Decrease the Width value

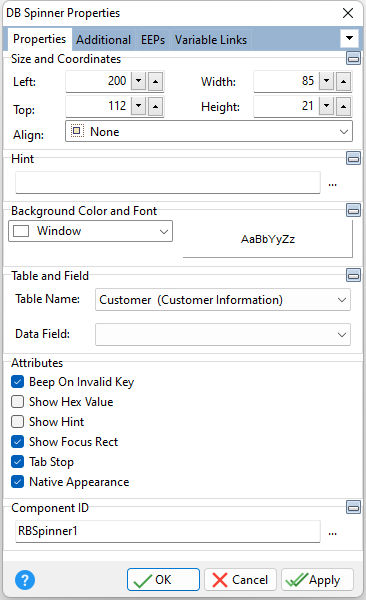326,81
